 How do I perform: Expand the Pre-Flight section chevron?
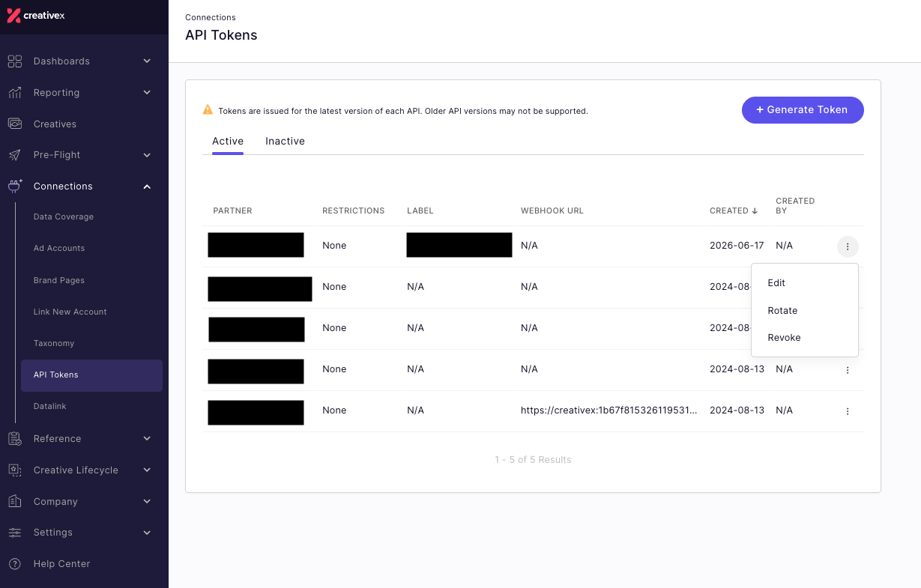(147, 155)
